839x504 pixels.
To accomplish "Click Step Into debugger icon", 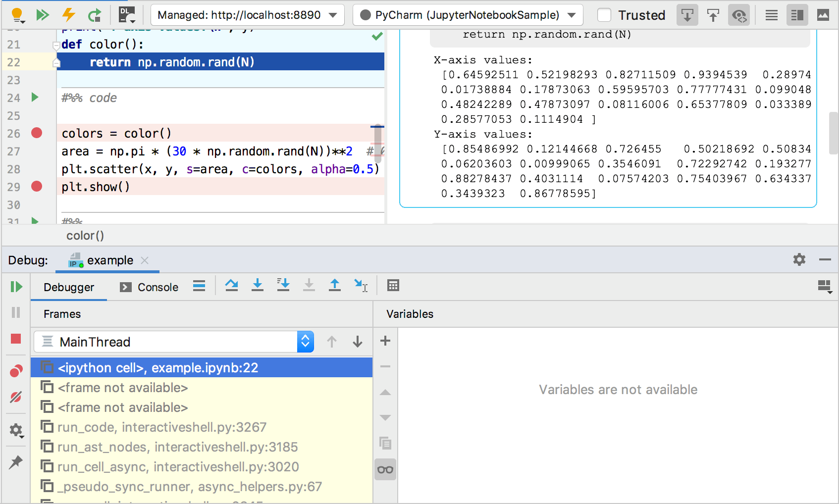I will [258, 285].
